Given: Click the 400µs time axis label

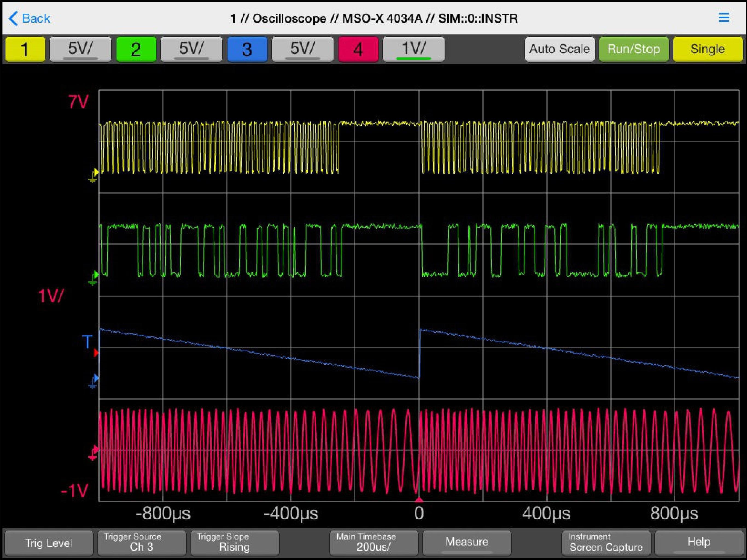Looking at the screenshot, I should click(x=546, y=514).
